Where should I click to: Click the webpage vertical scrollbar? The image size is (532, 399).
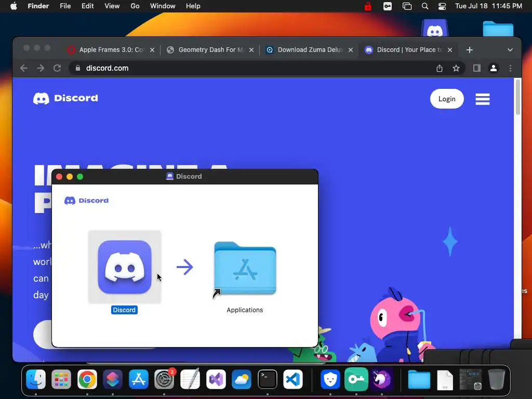point(518,97)
